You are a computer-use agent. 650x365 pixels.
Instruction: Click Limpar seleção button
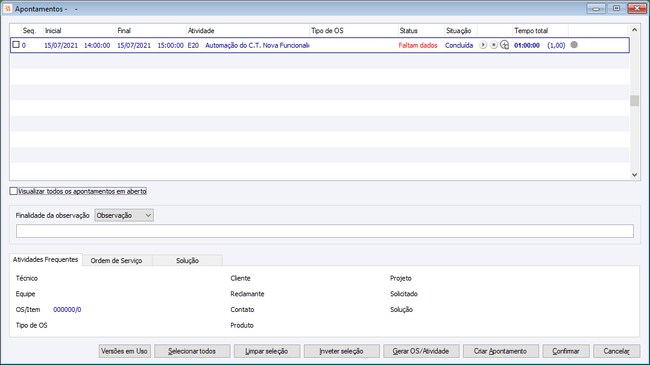(267, 351)
